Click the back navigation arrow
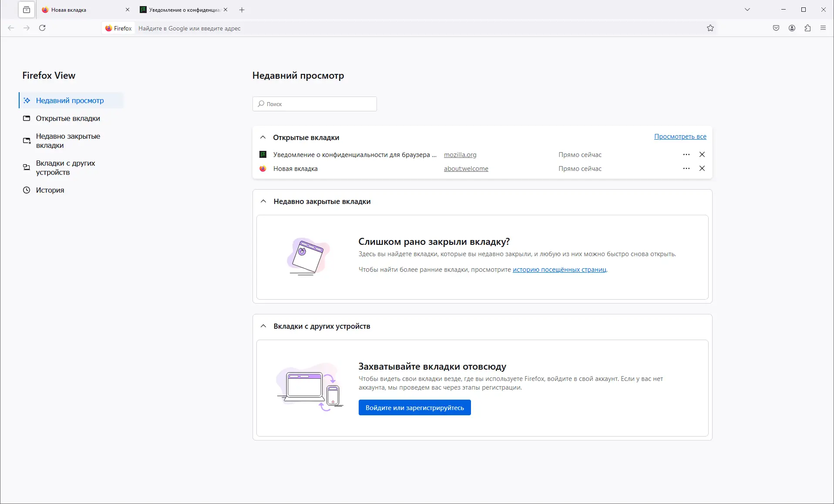The height and width of the screenshot is (504, 834). (x=10, y=28)
